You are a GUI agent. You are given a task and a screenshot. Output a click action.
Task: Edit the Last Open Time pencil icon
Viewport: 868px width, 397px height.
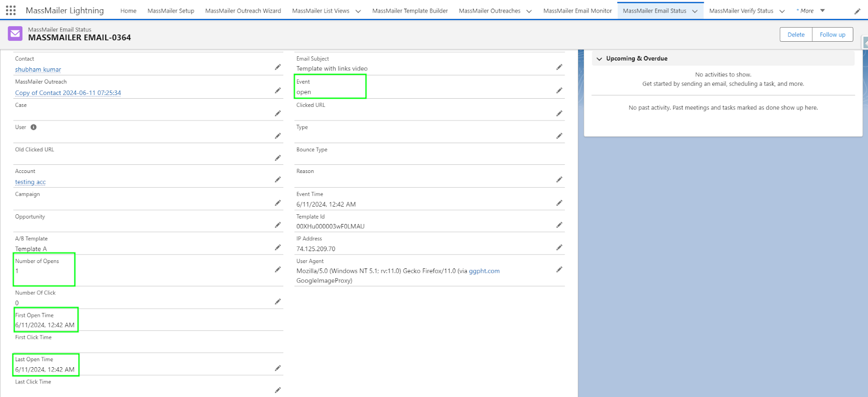click(278, 368)
